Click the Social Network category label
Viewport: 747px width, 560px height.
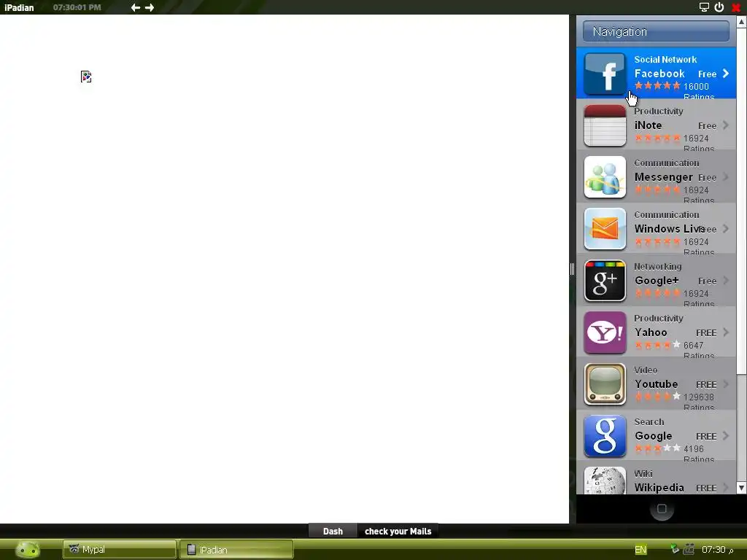(x=665, y=60)
